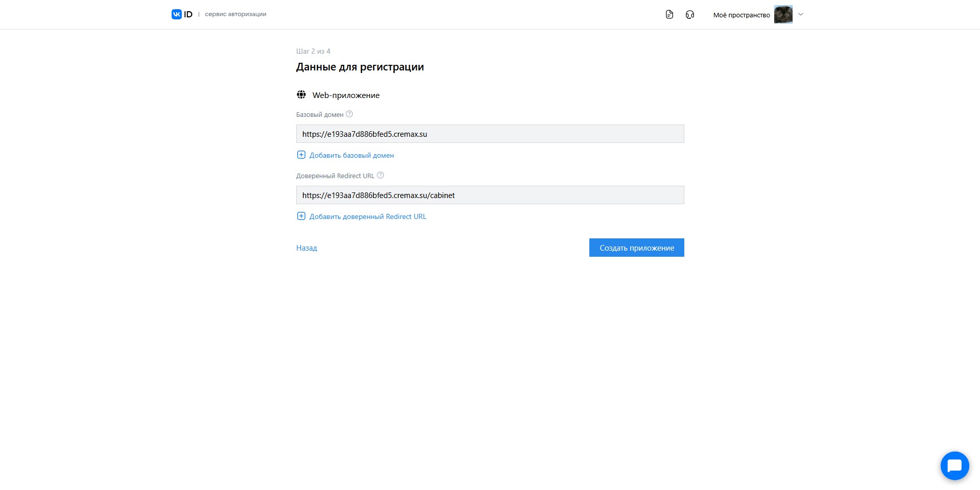Click the VK ID logo

[x=182, y=14]
